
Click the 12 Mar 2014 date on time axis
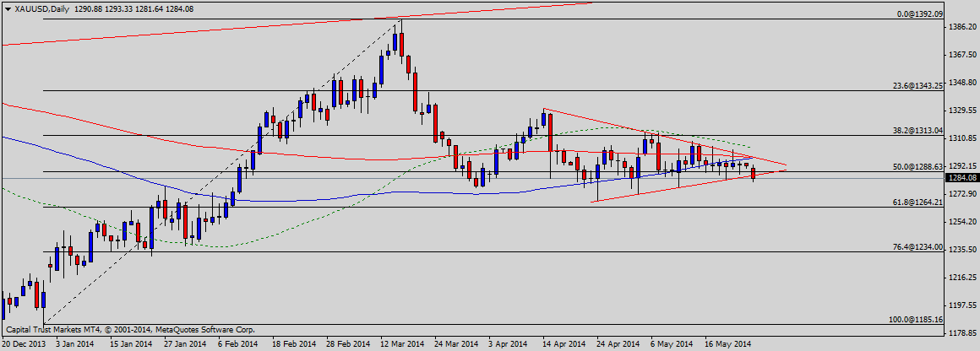(401, 344)
